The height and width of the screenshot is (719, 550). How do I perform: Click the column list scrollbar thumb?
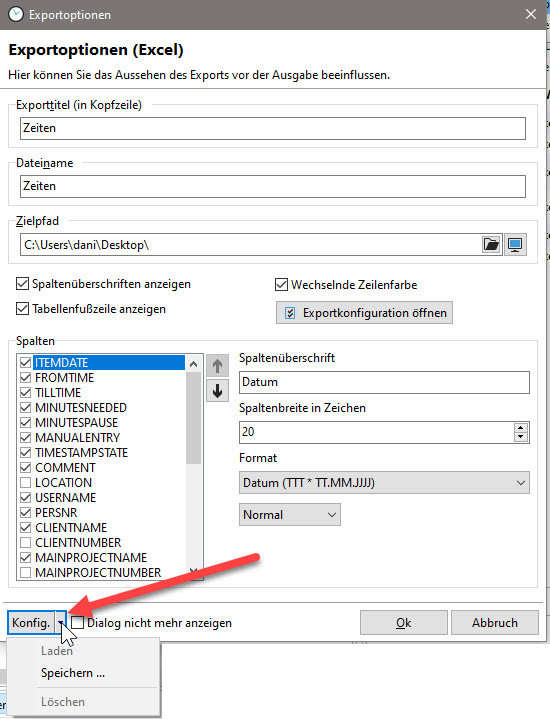(x=194, y=418)
